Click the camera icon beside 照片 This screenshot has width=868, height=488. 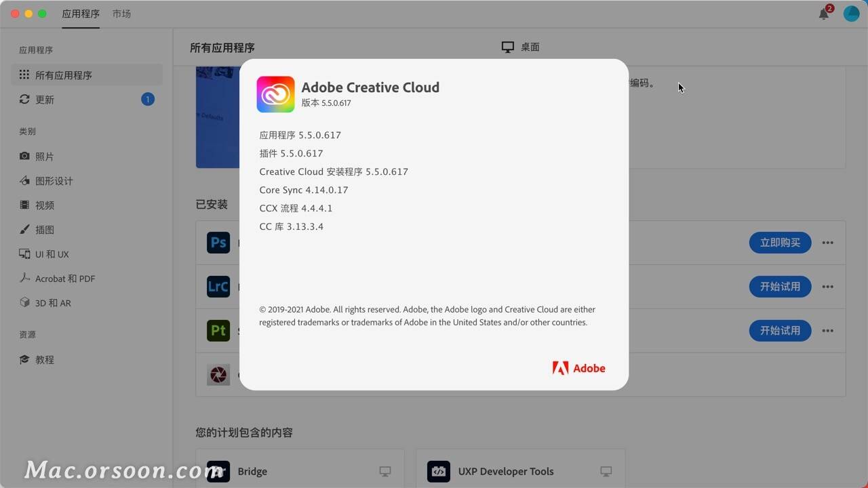click(24, 156)
